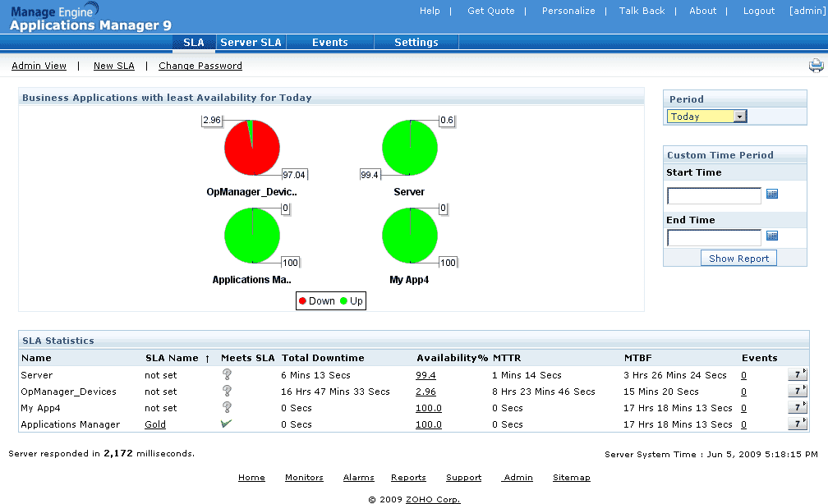Open OpManager_Devices availability 2.96 link
Image resolution: width=828 pixels, height=504 pixels.
(x=425, y=392)
